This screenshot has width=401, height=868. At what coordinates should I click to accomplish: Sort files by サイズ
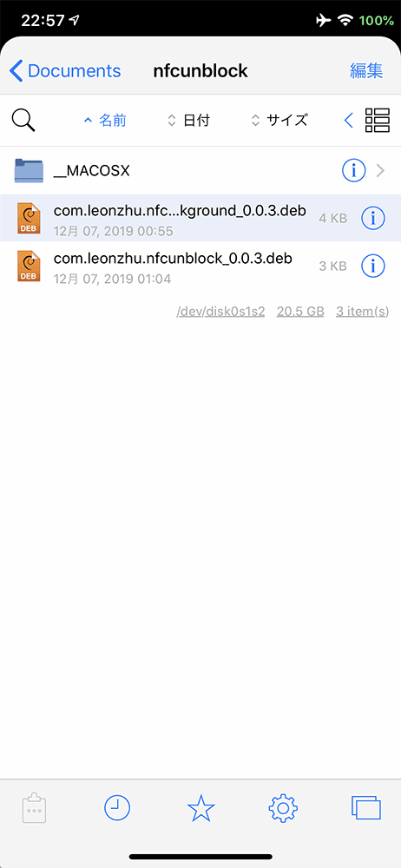(x=279, y=120)
